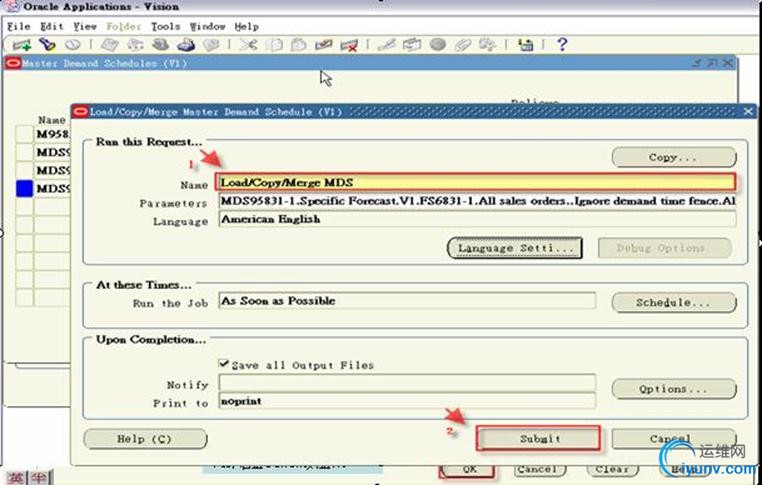Click the Show Navigator toolbar icon
Screen dimensions: 762x485
pyautogui.click(x=72, y=45)
